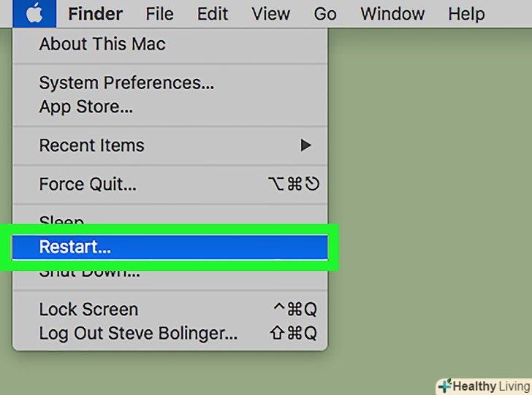Open the Go menu

click(325, 13)
